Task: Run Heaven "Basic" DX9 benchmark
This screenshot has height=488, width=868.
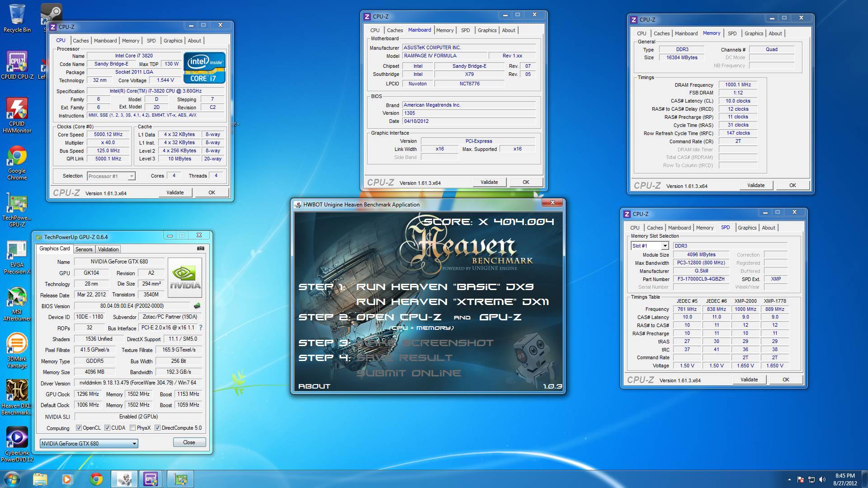Action: 445,286
